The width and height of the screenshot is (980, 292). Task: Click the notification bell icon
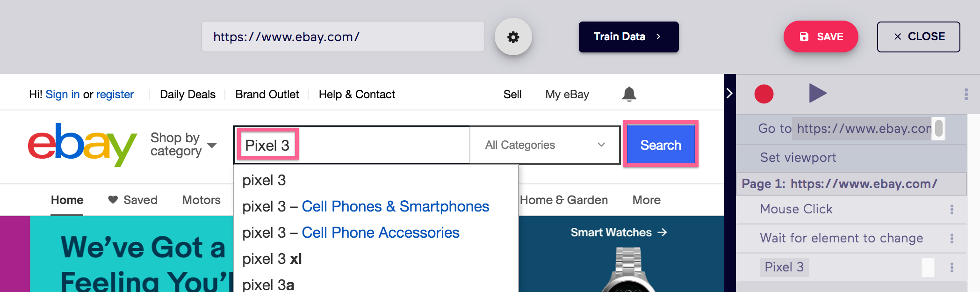click(x=629, y=94)
